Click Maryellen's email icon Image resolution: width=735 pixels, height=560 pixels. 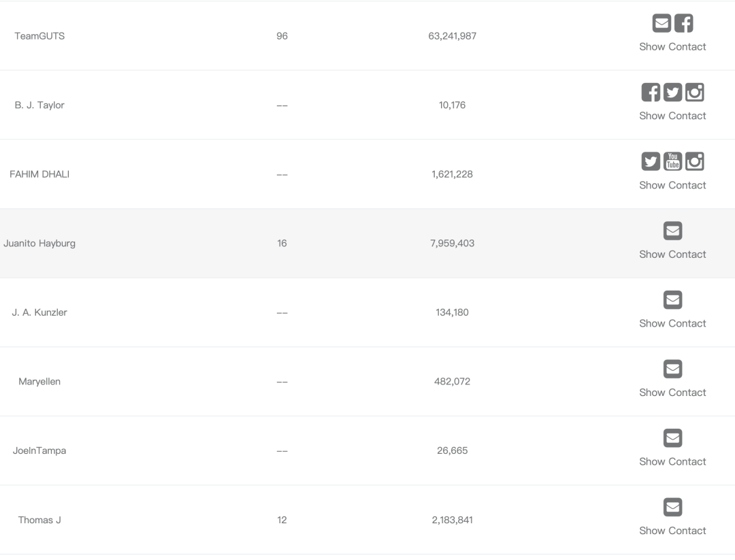pos(672,369)
